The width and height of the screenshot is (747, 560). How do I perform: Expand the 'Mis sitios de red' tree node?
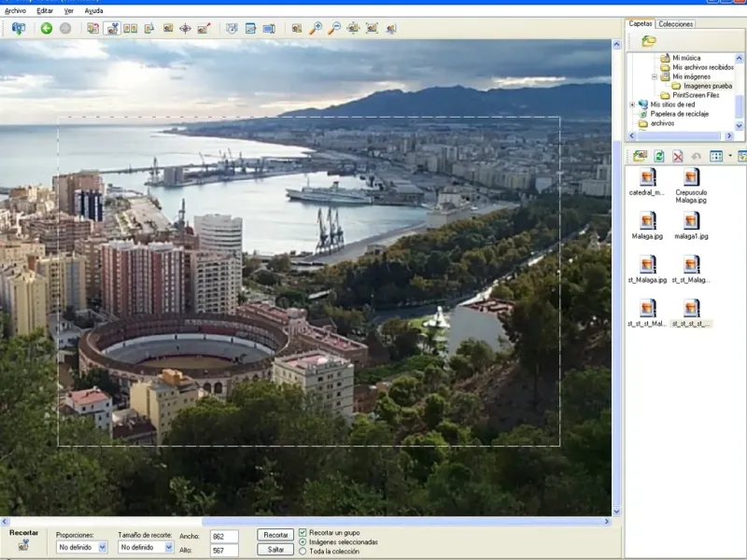[x=632, y=105]
